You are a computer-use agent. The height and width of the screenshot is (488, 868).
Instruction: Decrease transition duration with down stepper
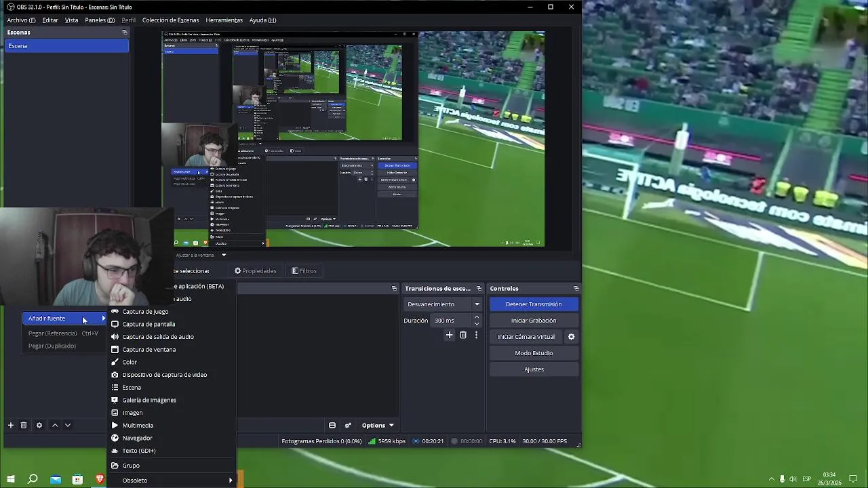477,324
